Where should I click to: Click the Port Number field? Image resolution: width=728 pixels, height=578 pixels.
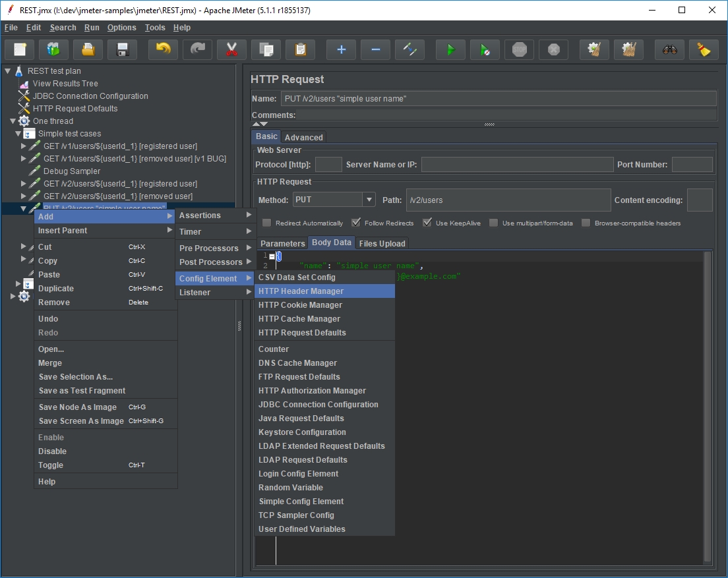tap(692, 165)
